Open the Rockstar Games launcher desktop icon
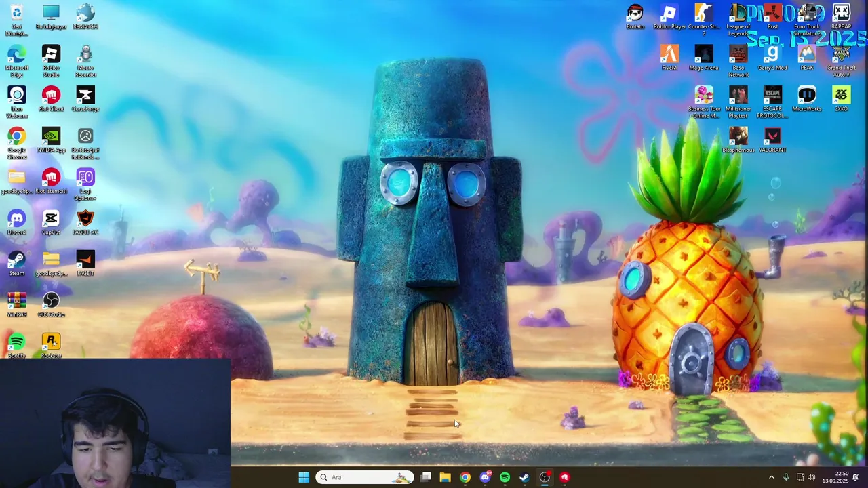 point(51,346)
